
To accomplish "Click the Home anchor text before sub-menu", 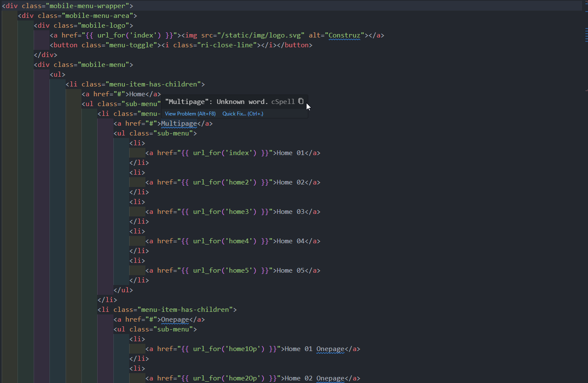I will coord(137,94).
